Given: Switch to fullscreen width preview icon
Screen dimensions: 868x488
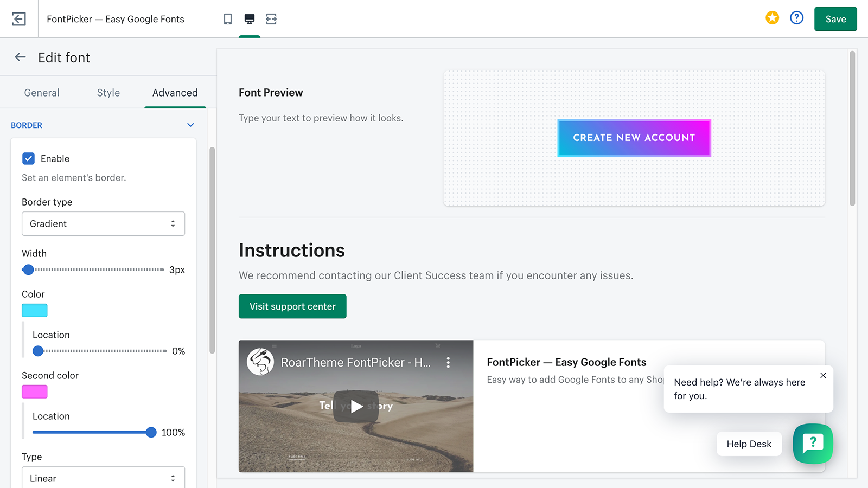Looking at the screenshot, I should [271, 19].
